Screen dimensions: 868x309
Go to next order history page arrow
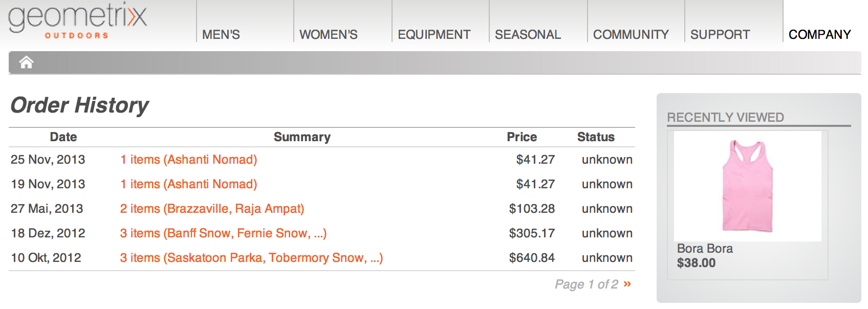click(x=627, y=284)
